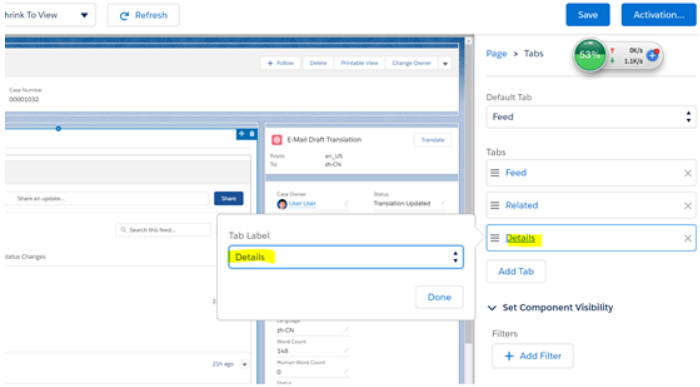Remove the Feed tab with its X icon
This screenshot has height=387, width=700.
(688, 173)
